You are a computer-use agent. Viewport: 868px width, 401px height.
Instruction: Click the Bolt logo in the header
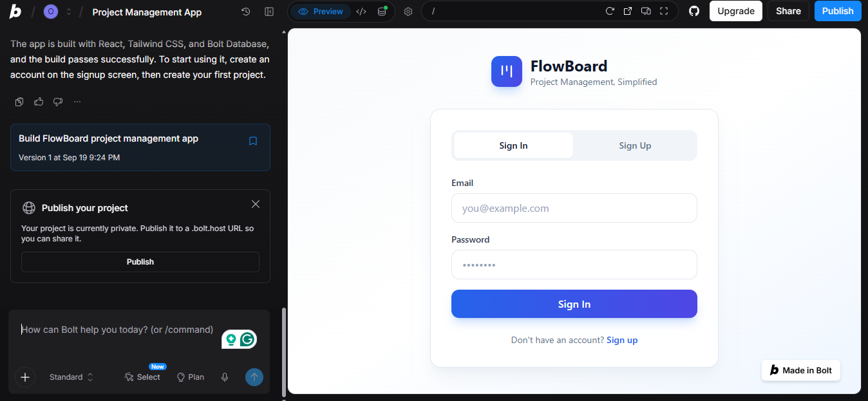[15, 12]
